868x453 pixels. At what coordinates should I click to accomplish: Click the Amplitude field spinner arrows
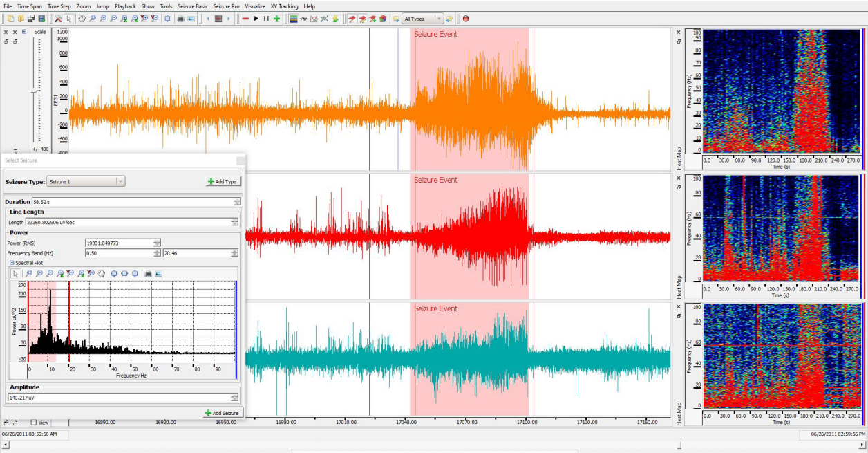(236, 398)
